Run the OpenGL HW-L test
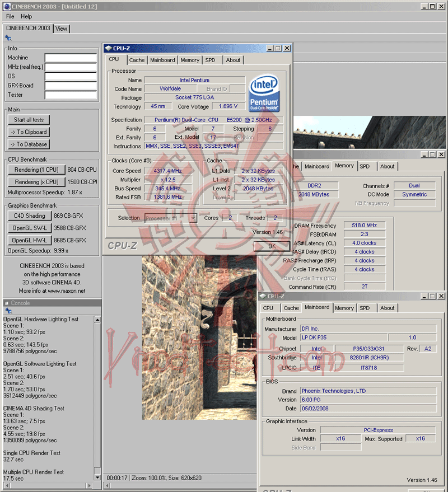The image size is (448, 492). click(30, 240)
